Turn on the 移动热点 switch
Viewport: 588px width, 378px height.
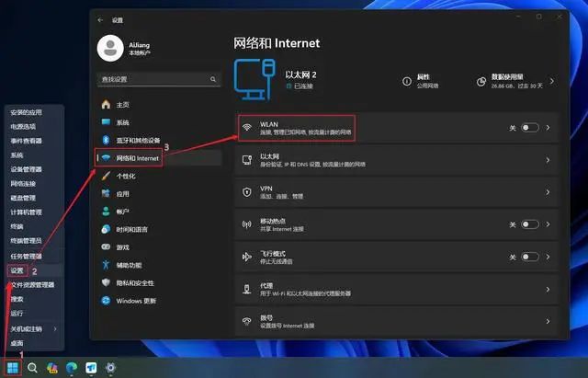(530, 224)
